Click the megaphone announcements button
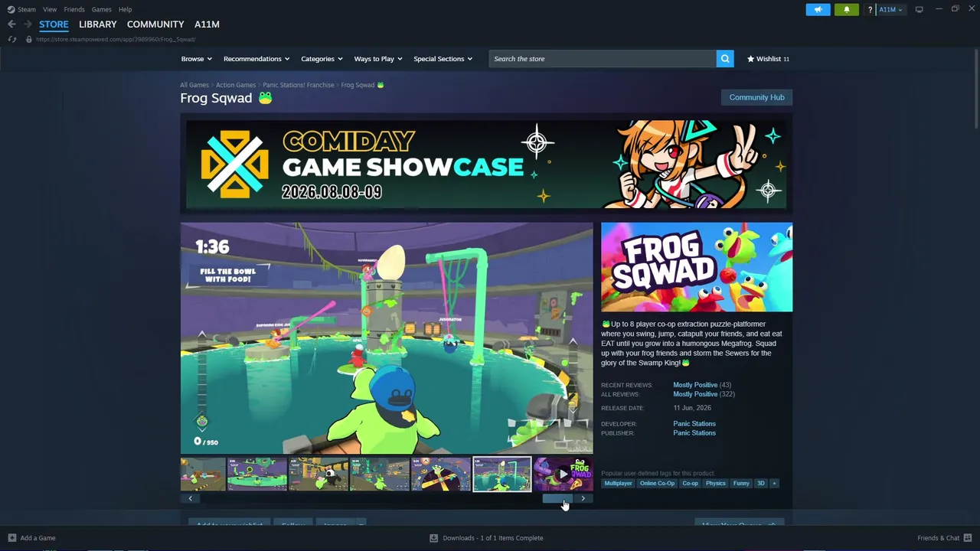Screen dimensions: 980x551 point(818,9)
